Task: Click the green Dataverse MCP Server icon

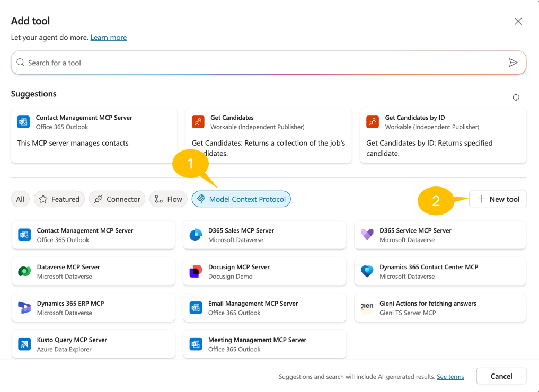Action: (x=24, y=271)
